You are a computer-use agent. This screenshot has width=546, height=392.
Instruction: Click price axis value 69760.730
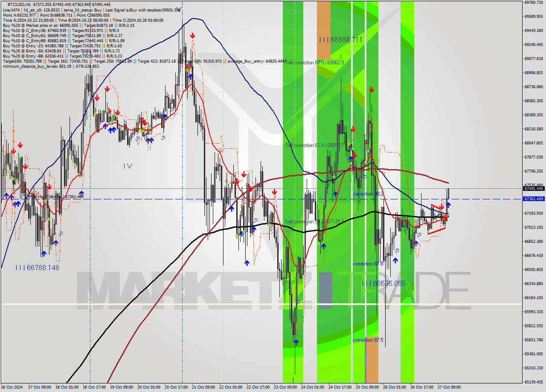[533, 2]
